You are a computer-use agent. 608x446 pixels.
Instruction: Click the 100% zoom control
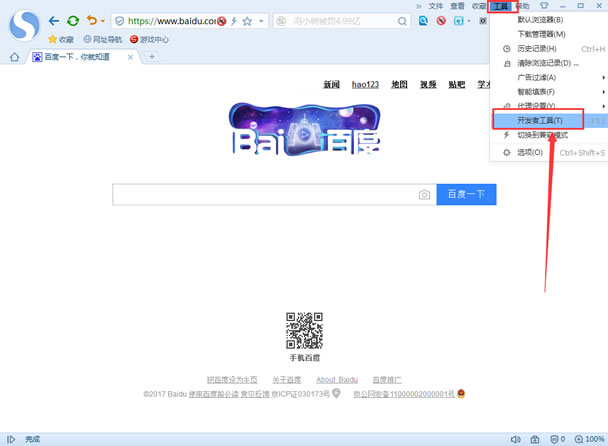pyautogui.click(x=589, y=439)
